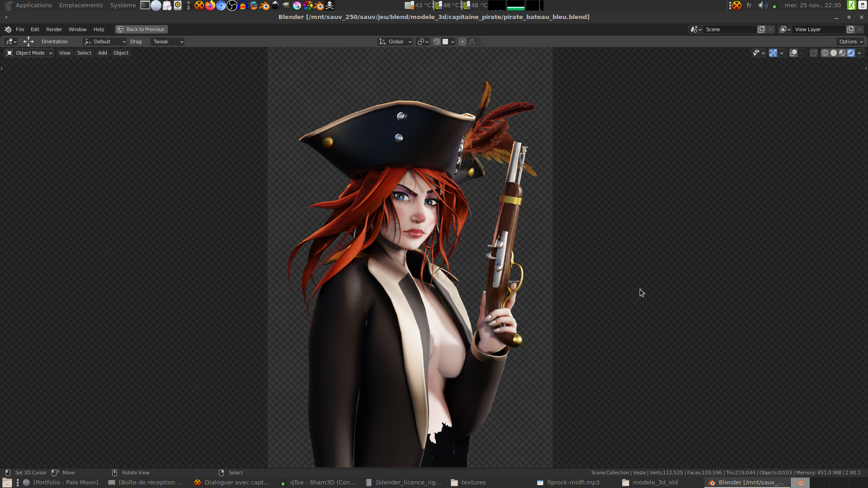The height and width of the screenshot is (488, 868).
Task: Click the Scene browse icon
Action: (696, 29)
